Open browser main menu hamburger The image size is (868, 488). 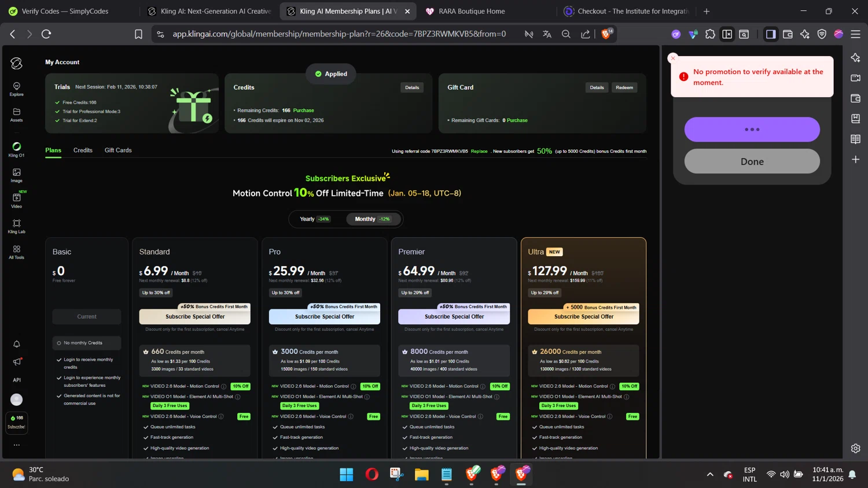(x=855, y=34)
